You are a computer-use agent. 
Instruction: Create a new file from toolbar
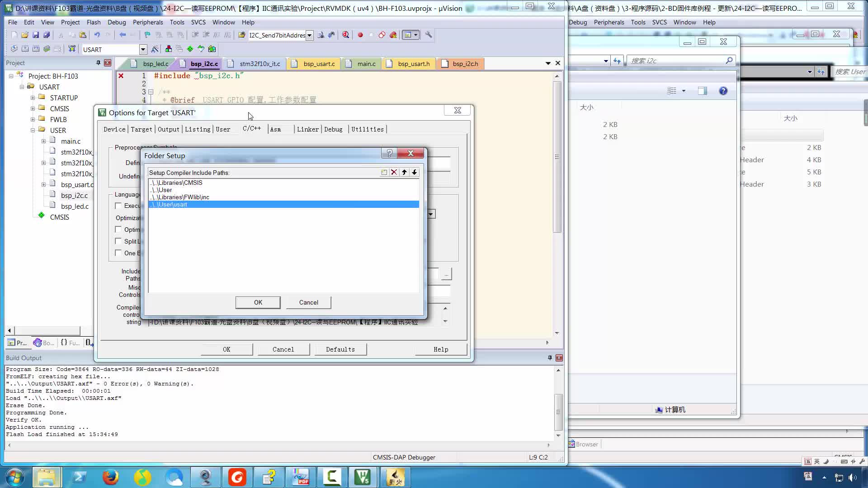point(14,35)
